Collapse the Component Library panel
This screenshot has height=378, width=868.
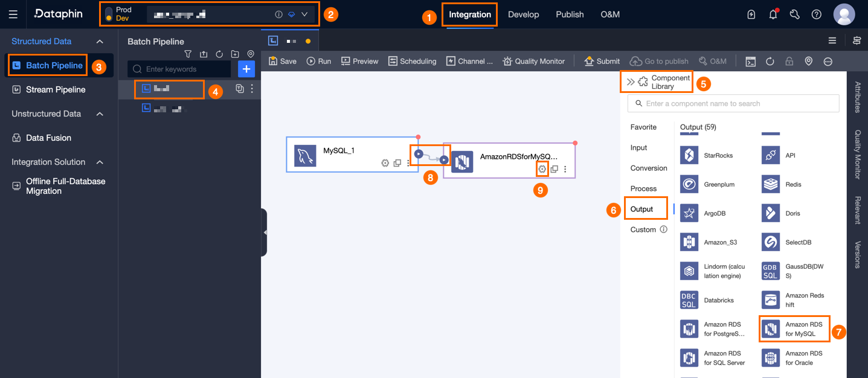(631, 82)
